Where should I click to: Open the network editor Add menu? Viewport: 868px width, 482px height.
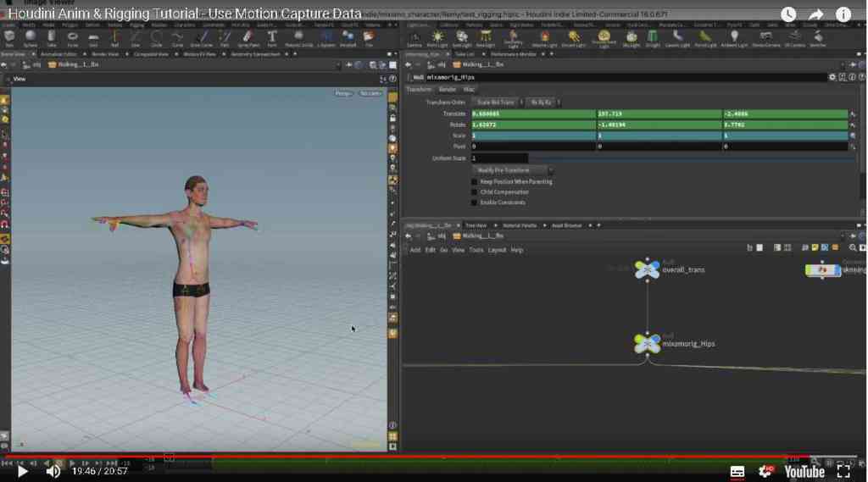point(415,250)
